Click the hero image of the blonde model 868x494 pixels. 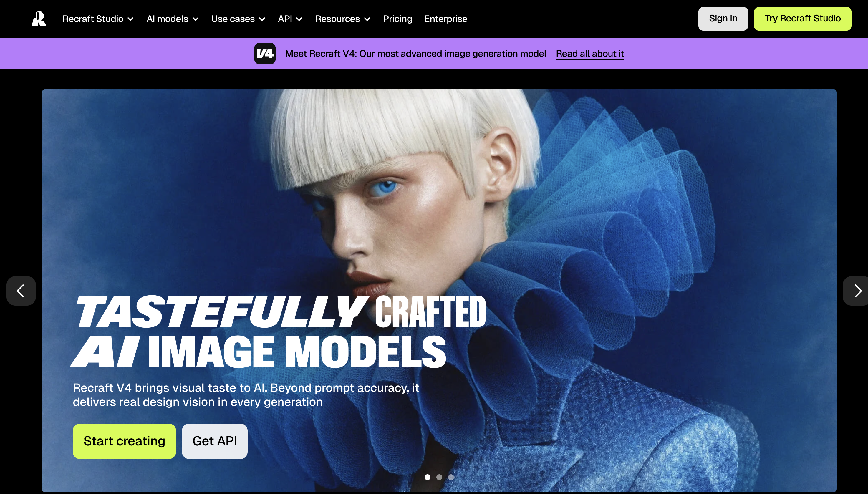pos(439,291)
